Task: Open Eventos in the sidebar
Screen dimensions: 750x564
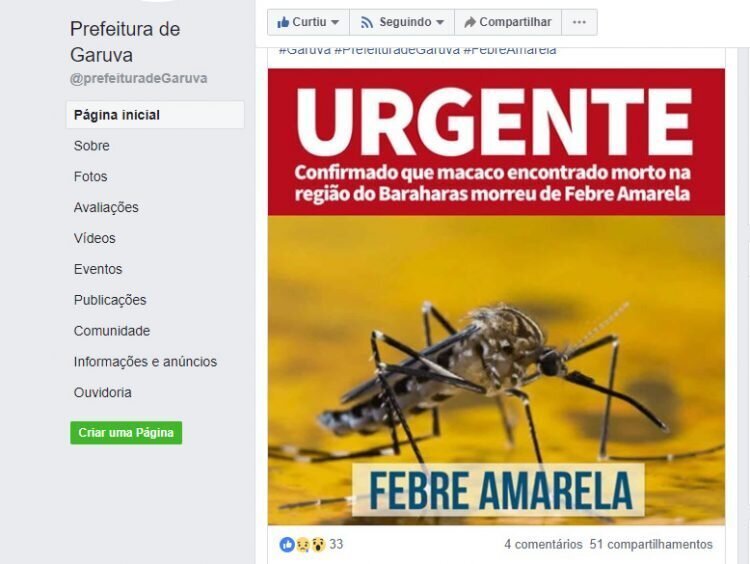Action: [x=98, y=269]
